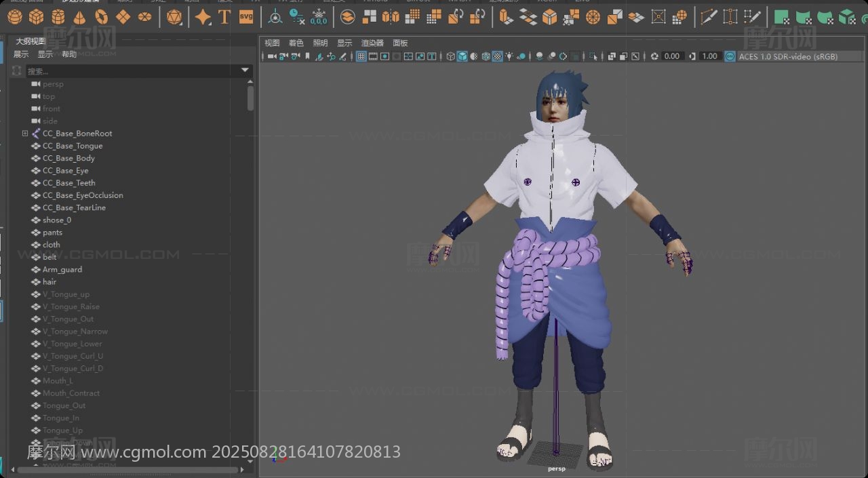Toggle the color management ON button
The height and width of the screenshot is (478, 868).
click(x=730, y=56)
